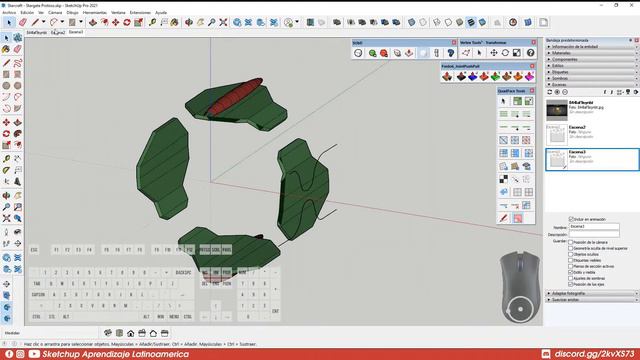Collapse the Escenas panel
The width and height of the screenshot is (640, 360).
coord(592,84)
